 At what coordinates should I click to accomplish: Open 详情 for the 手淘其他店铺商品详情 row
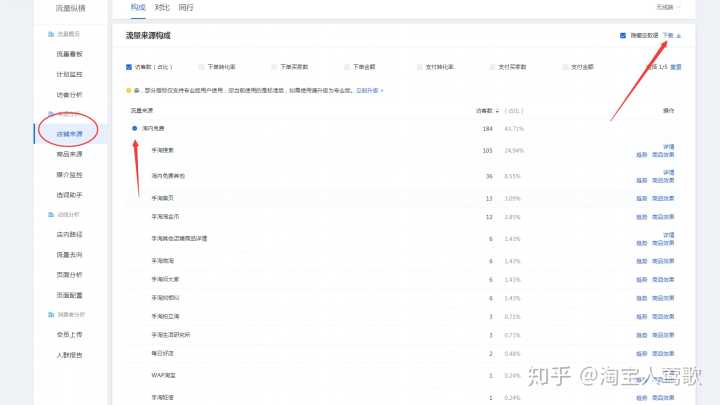[x=669, y=235]
